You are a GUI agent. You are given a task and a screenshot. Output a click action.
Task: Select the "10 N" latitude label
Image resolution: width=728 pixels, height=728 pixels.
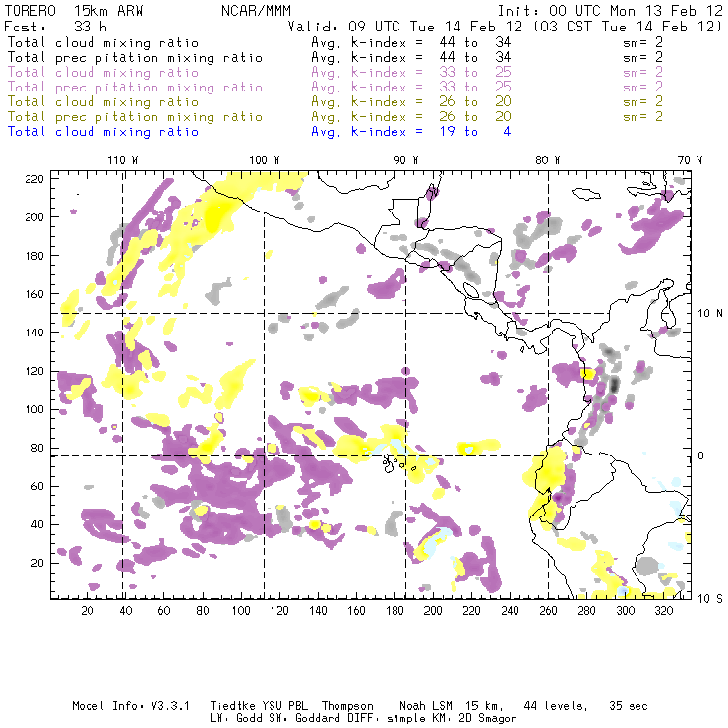tap(710, 314)
